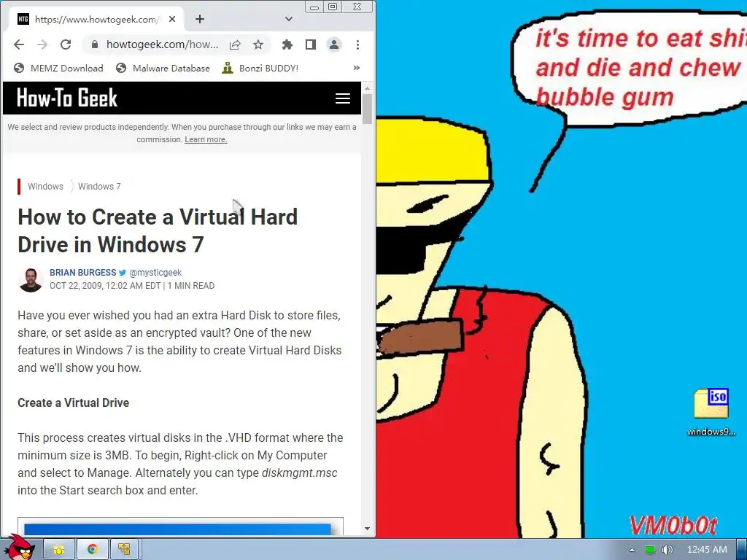Click the italic diskmgmt.msc text

299,472
